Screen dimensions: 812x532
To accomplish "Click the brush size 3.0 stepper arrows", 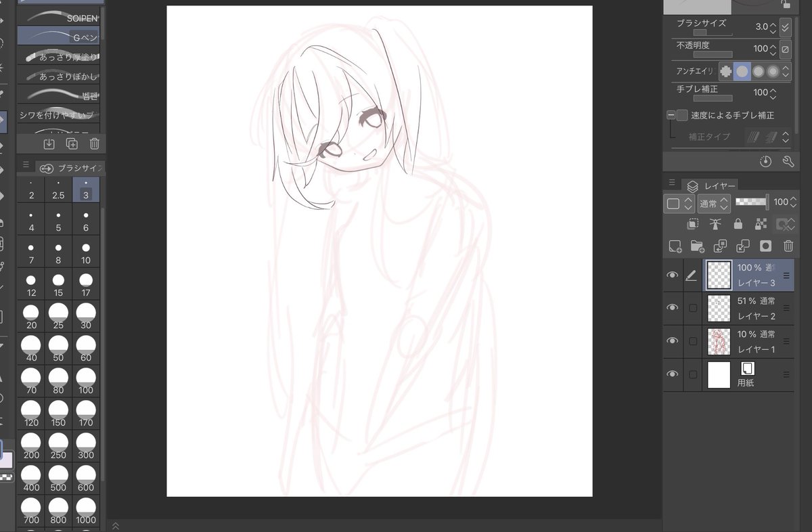I will click(x=773, y=27).
